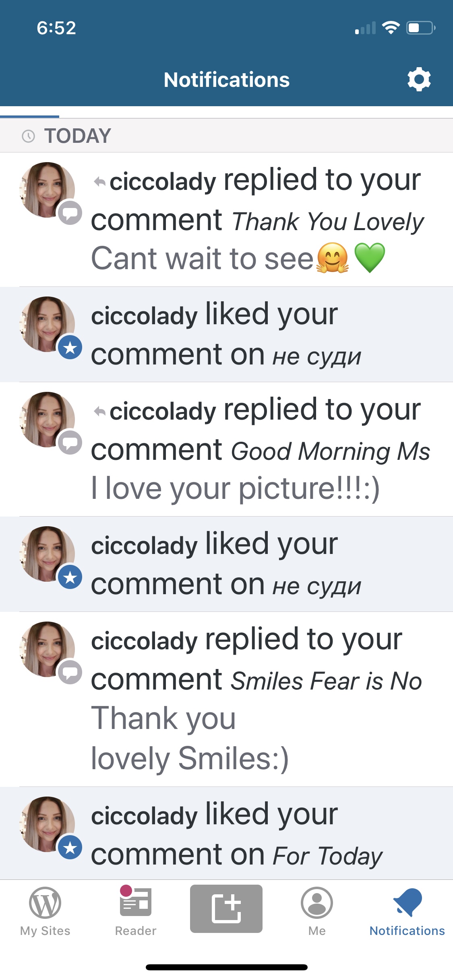Tap the TODAY section header

coord(226,136)
